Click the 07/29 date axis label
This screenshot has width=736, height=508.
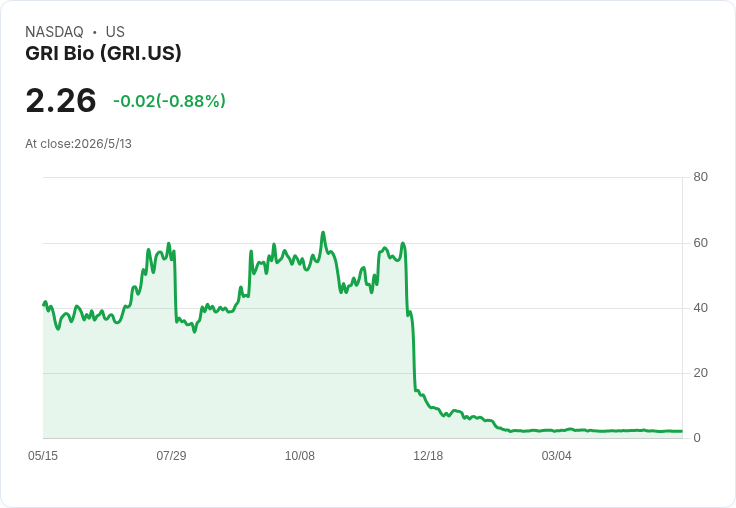(171, 456)
